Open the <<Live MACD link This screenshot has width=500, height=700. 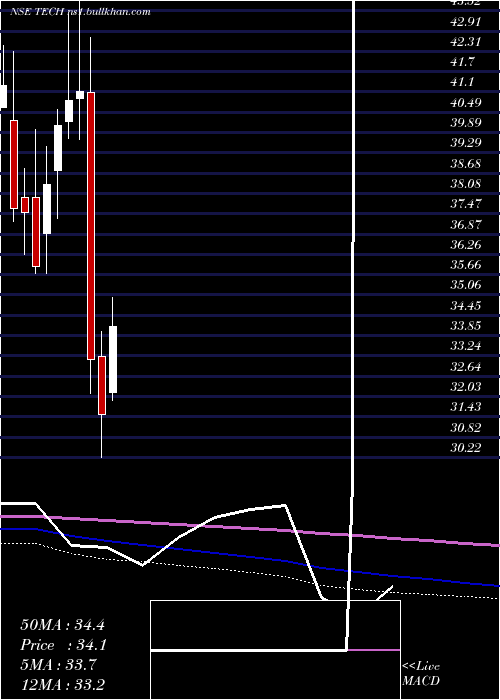coord(421,674)
